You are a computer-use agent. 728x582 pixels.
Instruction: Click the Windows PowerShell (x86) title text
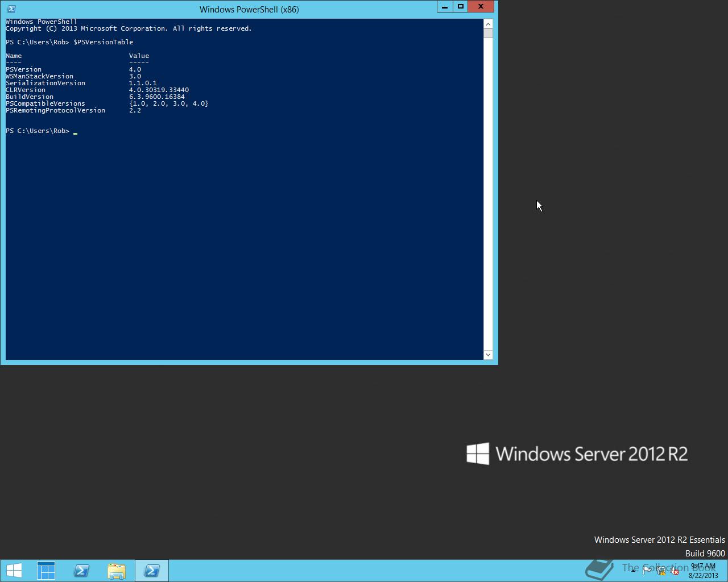(249, 9)
